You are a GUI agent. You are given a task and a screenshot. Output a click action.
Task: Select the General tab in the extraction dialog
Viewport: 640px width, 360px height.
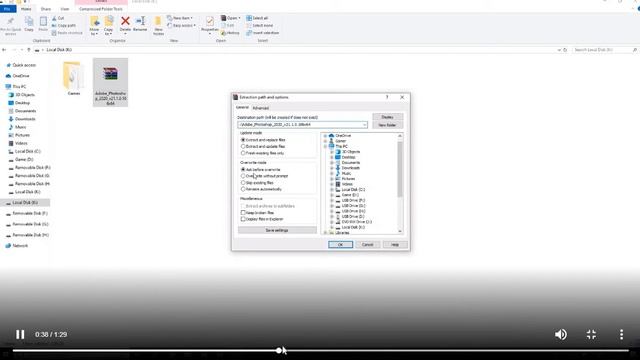click(242, 107)
